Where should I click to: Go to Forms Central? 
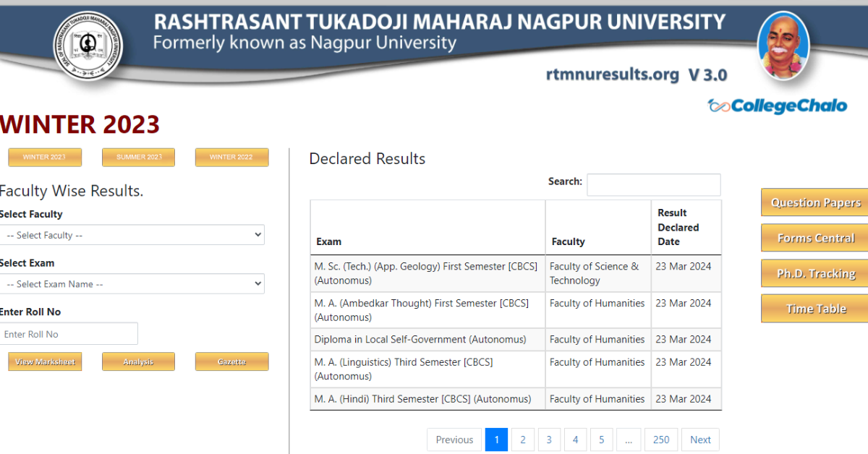point(815,238)
